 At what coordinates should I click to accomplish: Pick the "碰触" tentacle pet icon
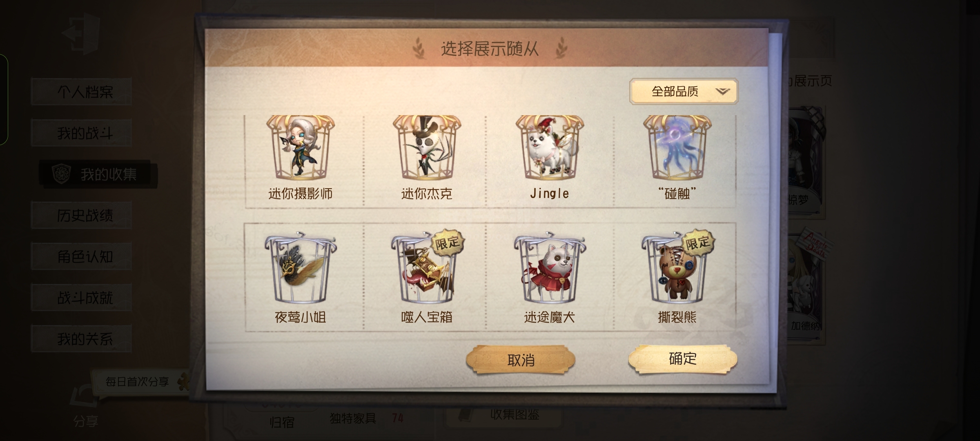pos(677,147)
